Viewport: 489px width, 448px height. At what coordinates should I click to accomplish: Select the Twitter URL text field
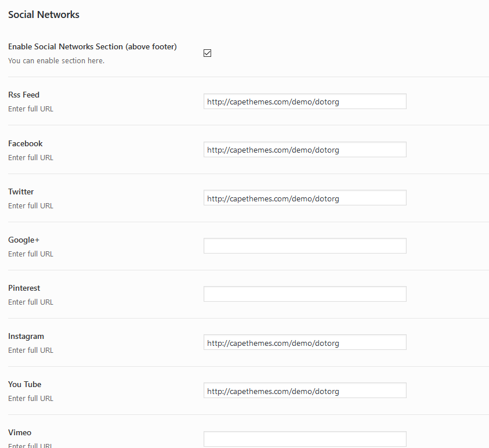tap(305, 198)
